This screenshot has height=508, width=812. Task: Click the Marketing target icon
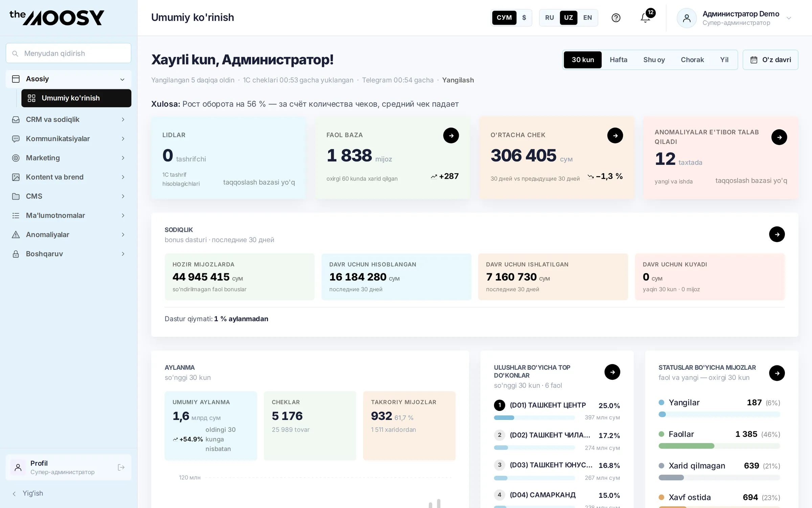pos(16,158)
